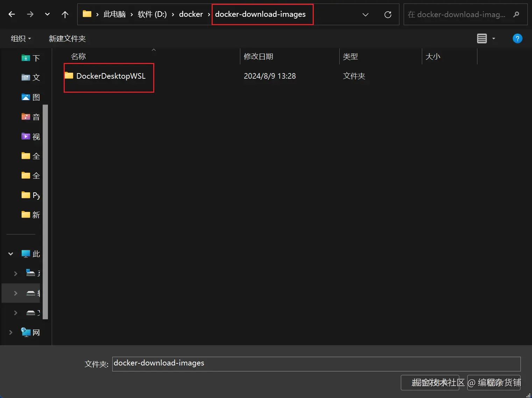Click the folder icon in address bar
Screen dimensions: 532x398
pos(87,14)
